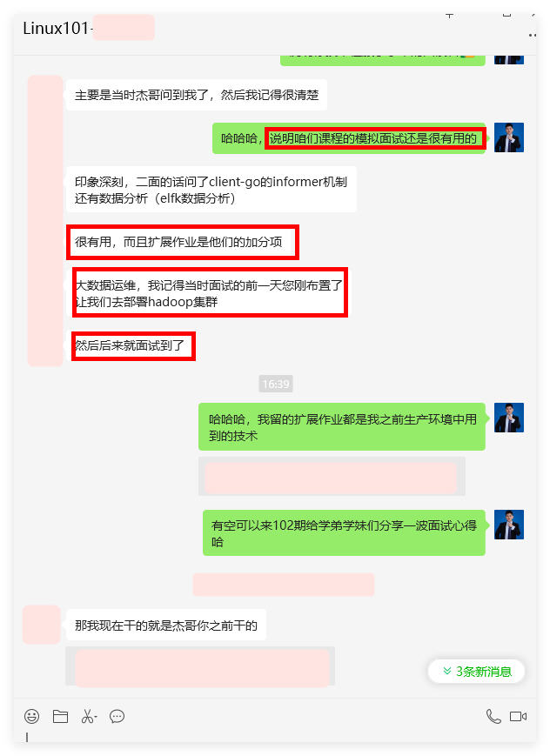Viewport: 550px width, 756px height.
Task: Expand the screenshot options arrow beside scissors
Action: (96, 717)
